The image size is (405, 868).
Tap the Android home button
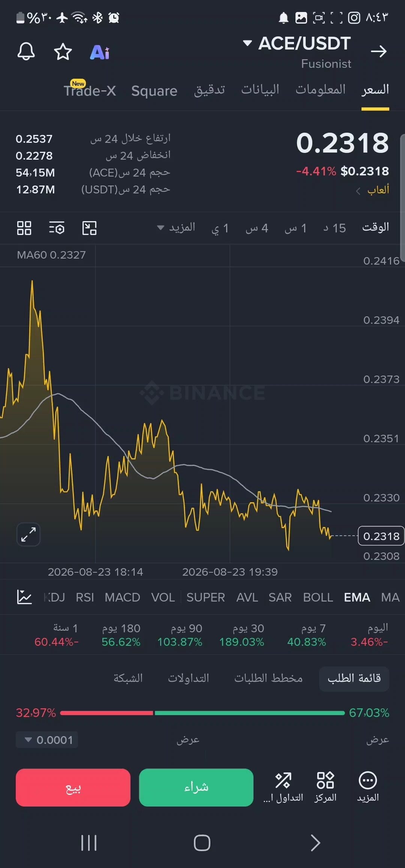[202, 843]
